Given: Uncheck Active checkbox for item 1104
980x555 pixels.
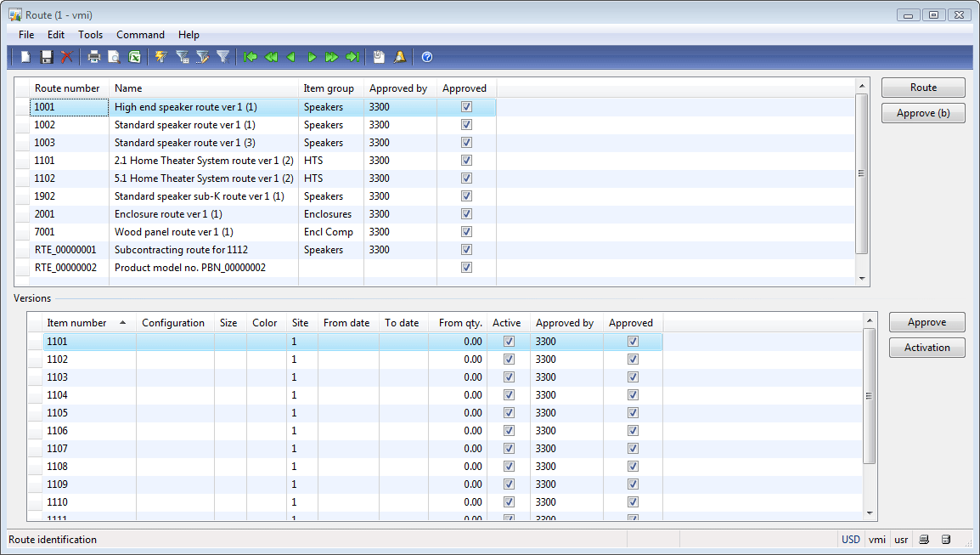Looking at the screenshot, I should click(509, 395).
